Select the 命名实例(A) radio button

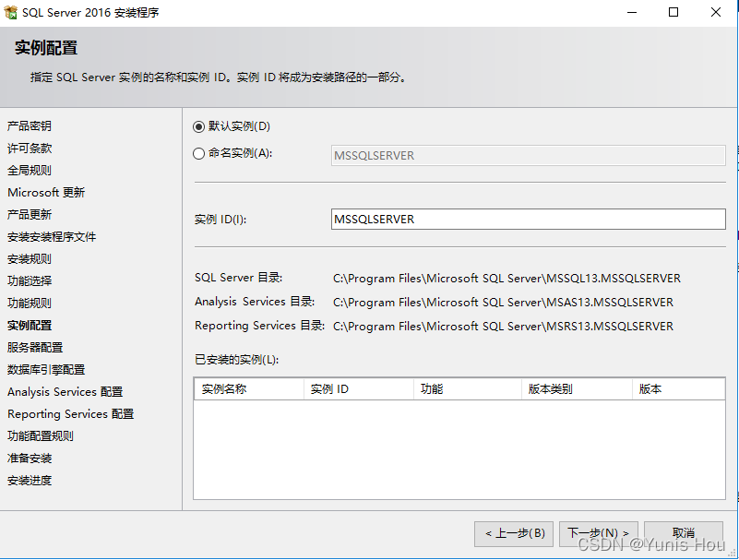pyautogui.click(x=199, y=154)
